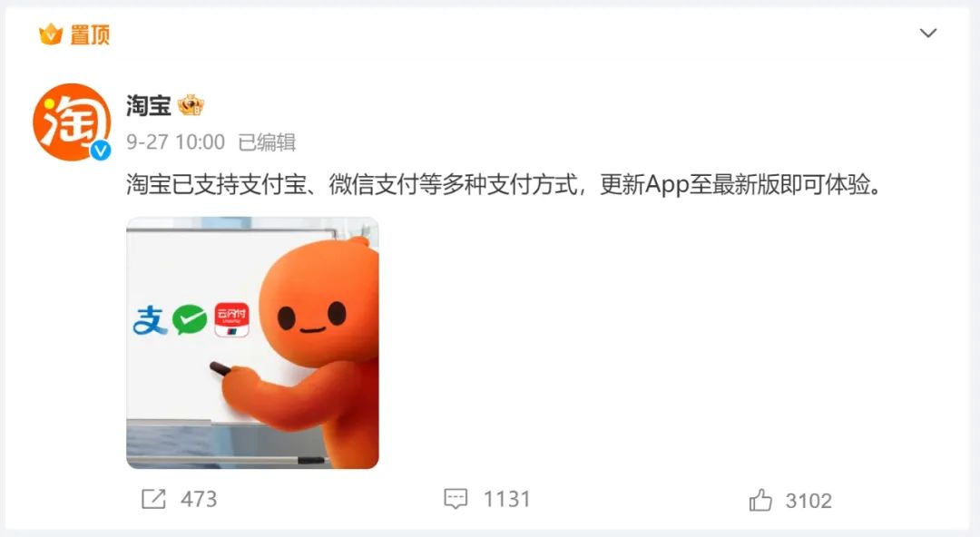Click the comment count 1131

tap(507, 499)
